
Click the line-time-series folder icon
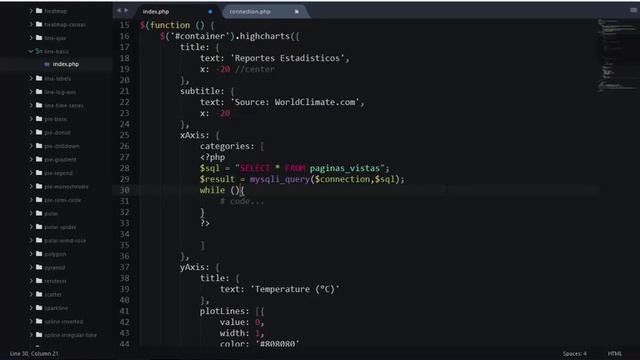click(x=39, y=105)
